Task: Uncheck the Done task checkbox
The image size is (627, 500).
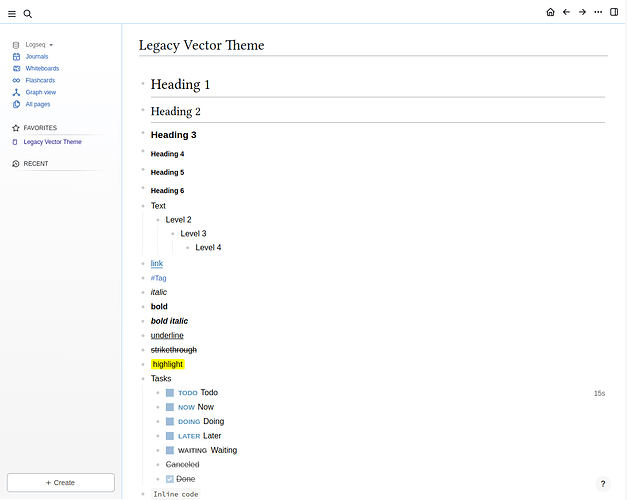Action: tap(170, 479)
